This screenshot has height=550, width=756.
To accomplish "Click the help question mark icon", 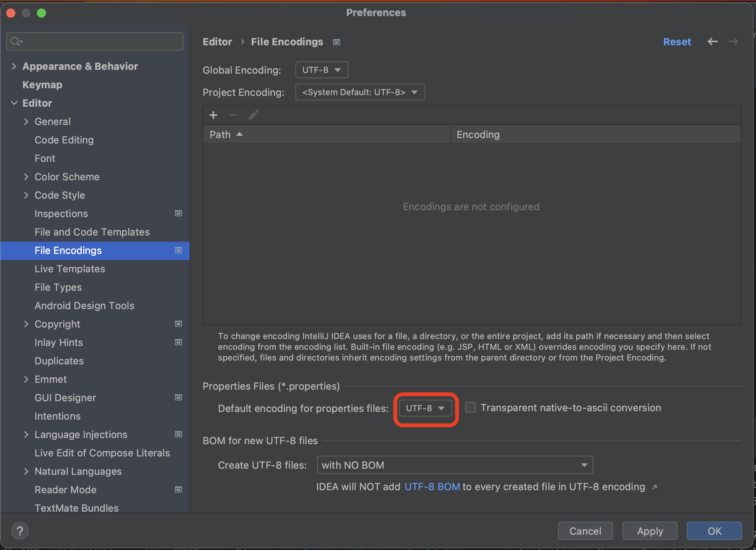I will tap(20, 531).
